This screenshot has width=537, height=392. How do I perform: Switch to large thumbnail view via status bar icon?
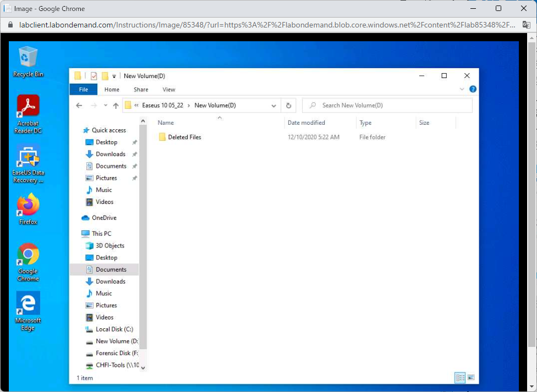tap(472, 378)
